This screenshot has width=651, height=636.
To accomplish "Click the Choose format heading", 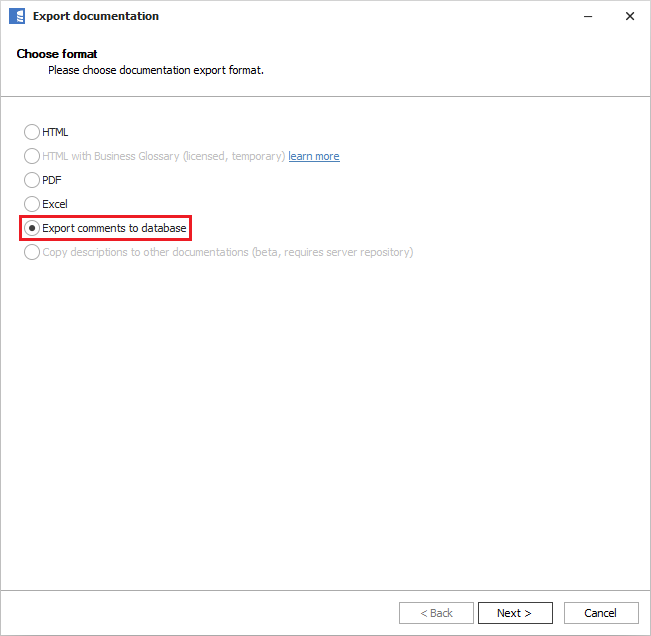I will [57, 54].
